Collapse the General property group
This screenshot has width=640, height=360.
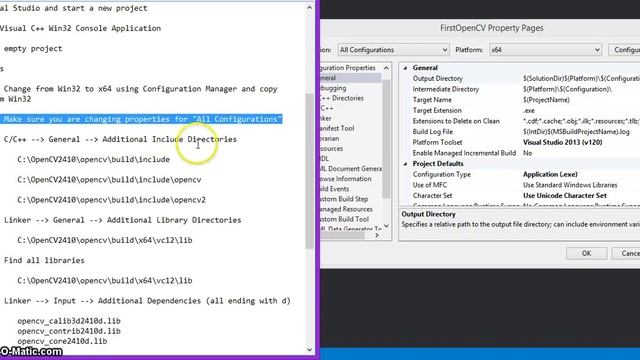click(405, 68)
